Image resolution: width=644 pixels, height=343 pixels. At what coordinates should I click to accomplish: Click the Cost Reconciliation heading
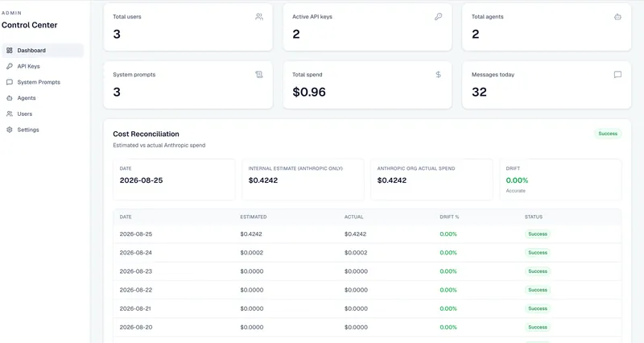tap(146, 134)
